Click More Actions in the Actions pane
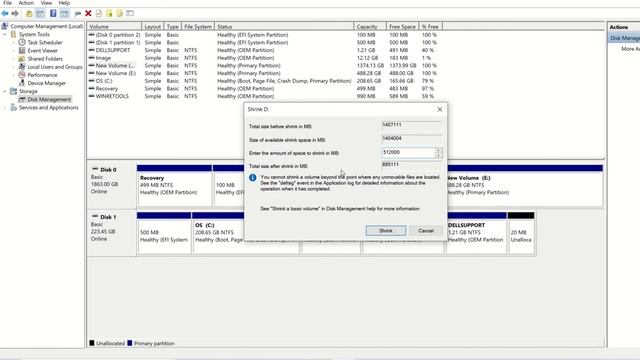The height and width of the screenshot is (360, 640). pos(630,49)
